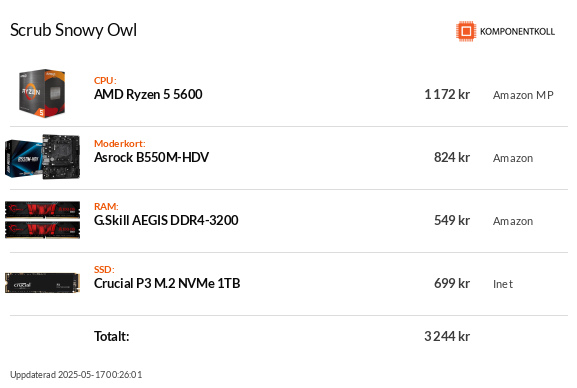Open the AMD Ryzen 5 5600 product name
This screenshot has width=577, height=388.
click(x=148, y=95)
